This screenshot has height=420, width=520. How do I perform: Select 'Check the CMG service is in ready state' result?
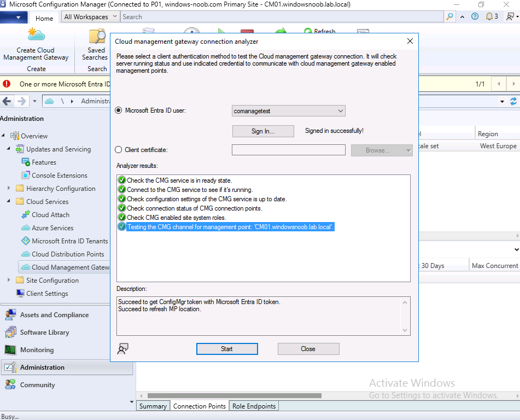pos(179,180)
